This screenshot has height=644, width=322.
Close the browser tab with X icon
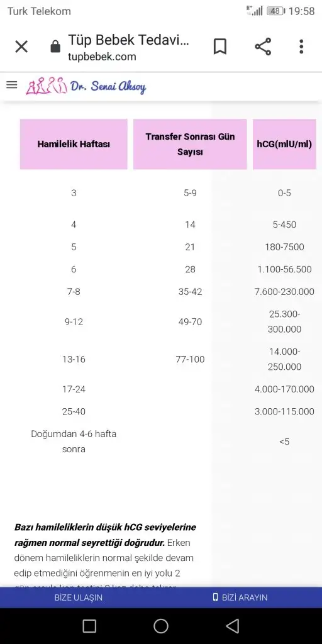pyautogui.click(x=21, y=47)
